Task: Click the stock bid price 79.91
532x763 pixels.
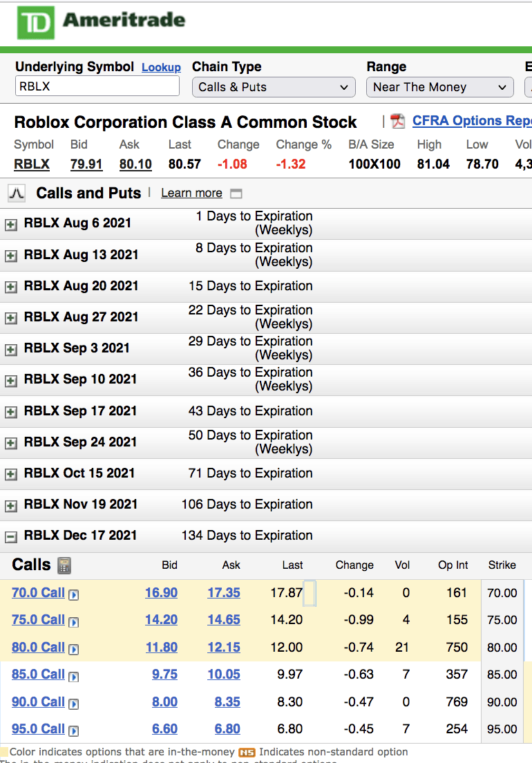Action: (86, 164)
